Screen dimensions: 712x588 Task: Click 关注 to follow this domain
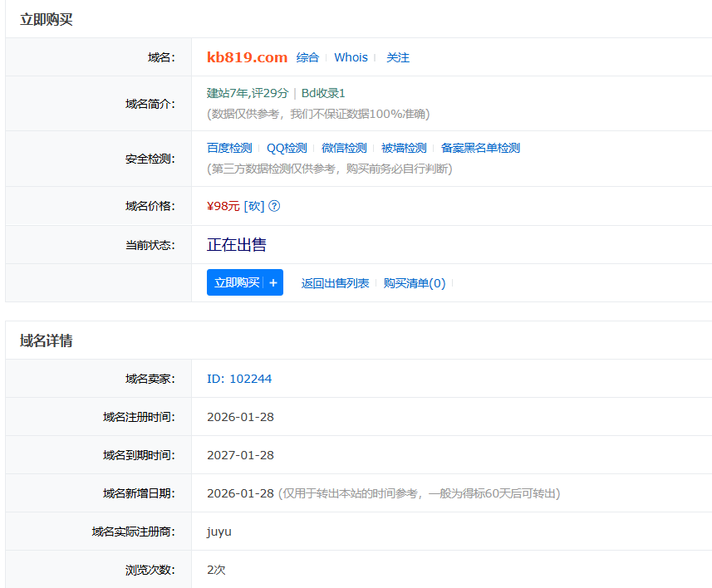398,57
